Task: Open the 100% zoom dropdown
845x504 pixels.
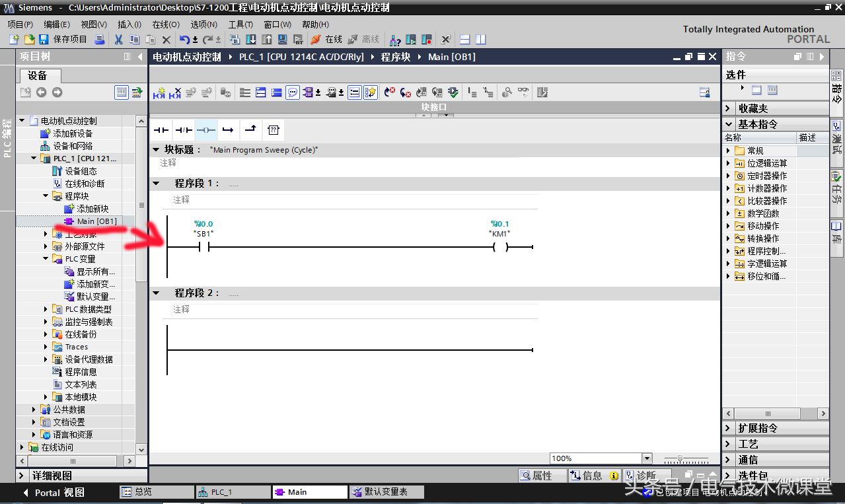Action: click(646, 458)
